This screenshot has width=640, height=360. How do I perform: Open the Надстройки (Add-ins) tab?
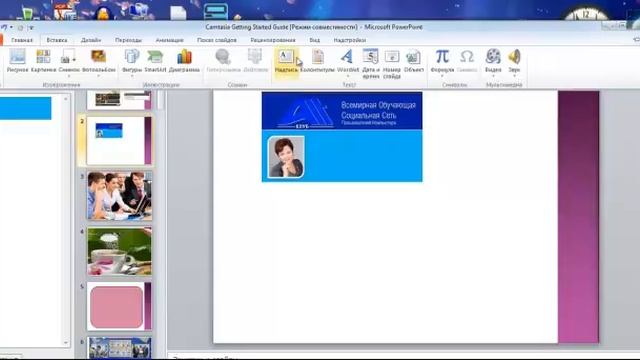(x=349, y=40)
